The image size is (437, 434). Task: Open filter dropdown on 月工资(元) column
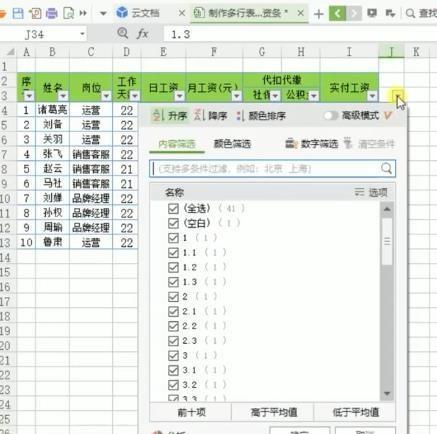[x=237, y=96]
